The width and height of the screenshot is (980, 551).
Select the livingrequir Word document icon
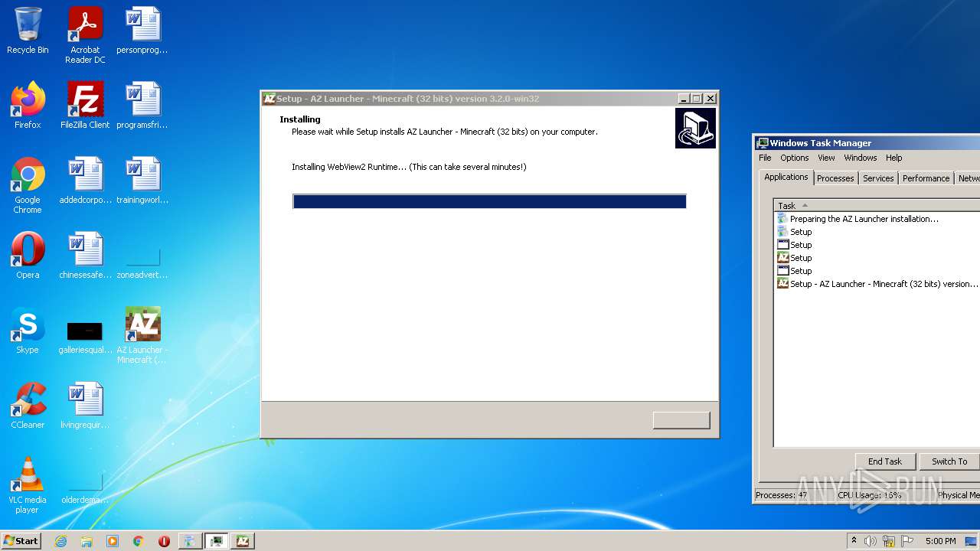85,406
